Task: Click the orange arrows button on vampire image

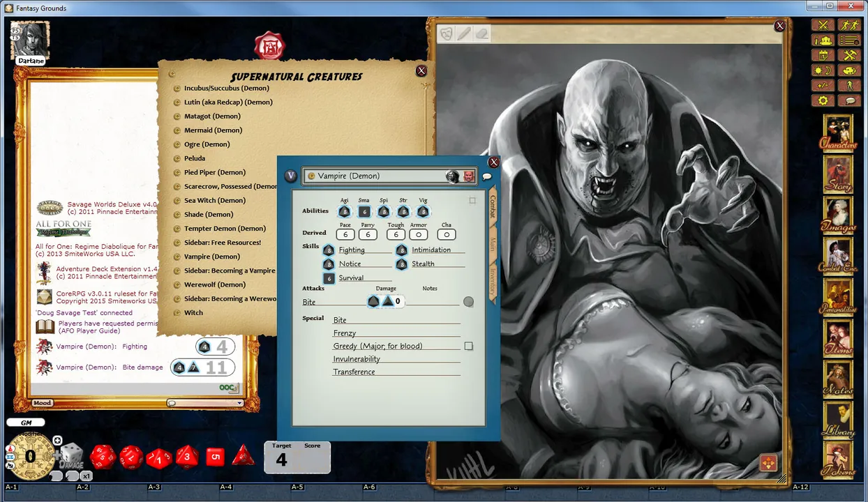Action: pos(769,463)
